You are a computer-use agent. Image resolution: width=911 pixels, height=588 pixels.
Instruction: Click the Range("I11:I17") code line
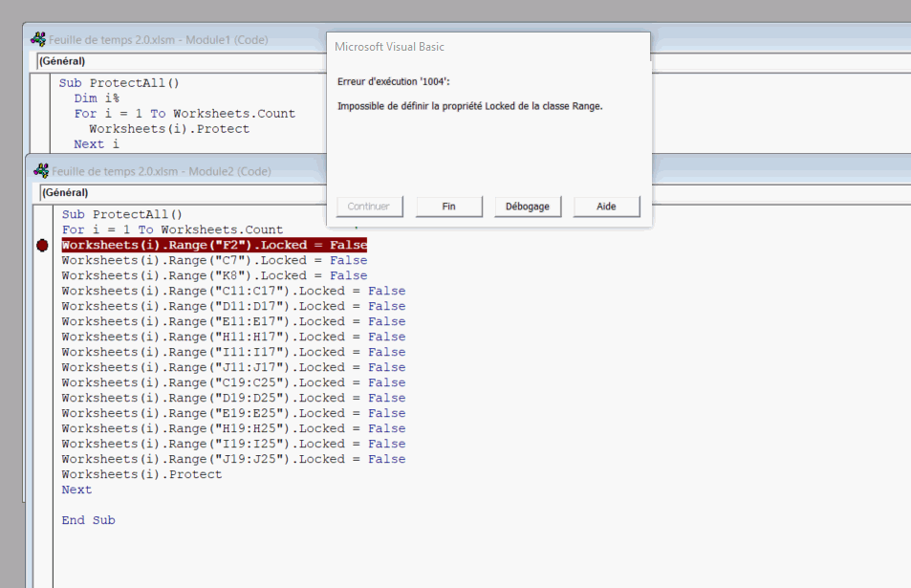click(233, 352)
